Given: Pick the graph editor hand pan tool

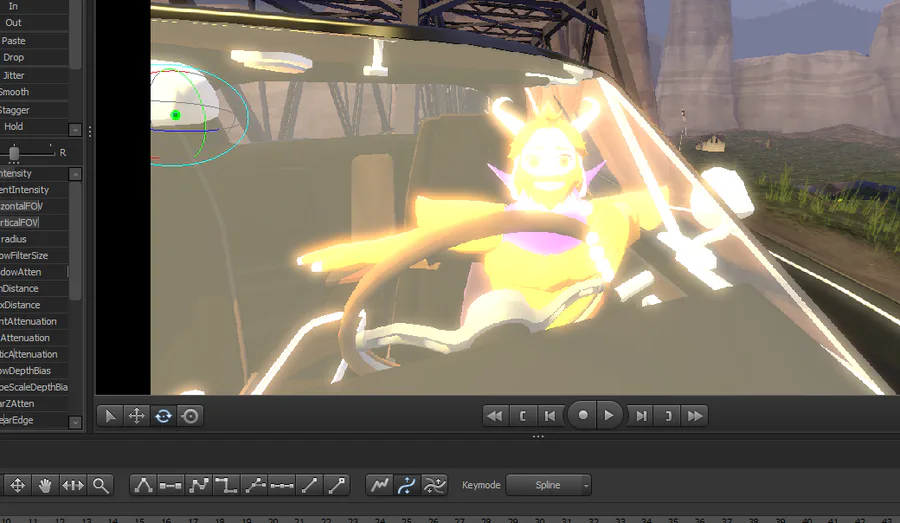Looking at the screenshot, I should coord(45,485).
